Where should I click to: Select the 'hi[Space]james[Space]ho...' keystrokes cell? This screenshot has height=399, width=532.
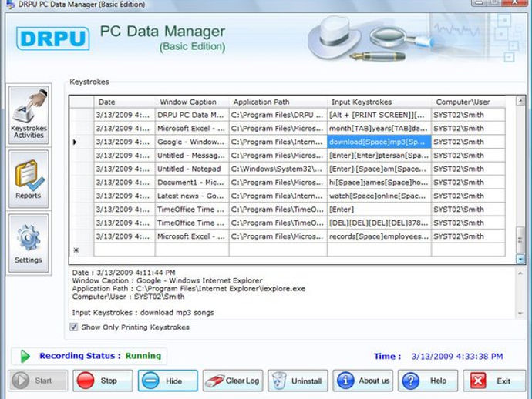(379, 183)
